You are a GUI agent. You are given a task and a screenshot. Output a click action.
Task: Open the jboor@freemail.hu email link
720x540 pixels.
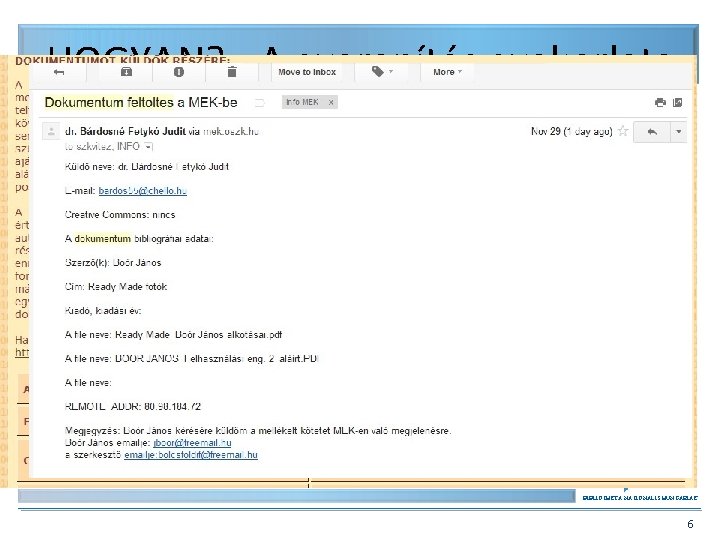pyautogui.click(x=192, y=443)
